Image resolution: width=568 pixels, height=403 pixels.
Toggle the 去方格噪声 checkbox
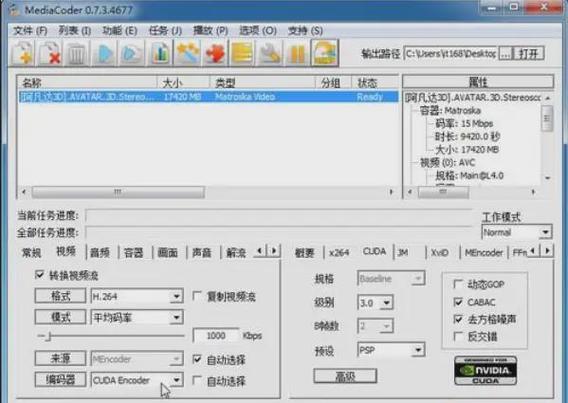[x=458, y=319]
